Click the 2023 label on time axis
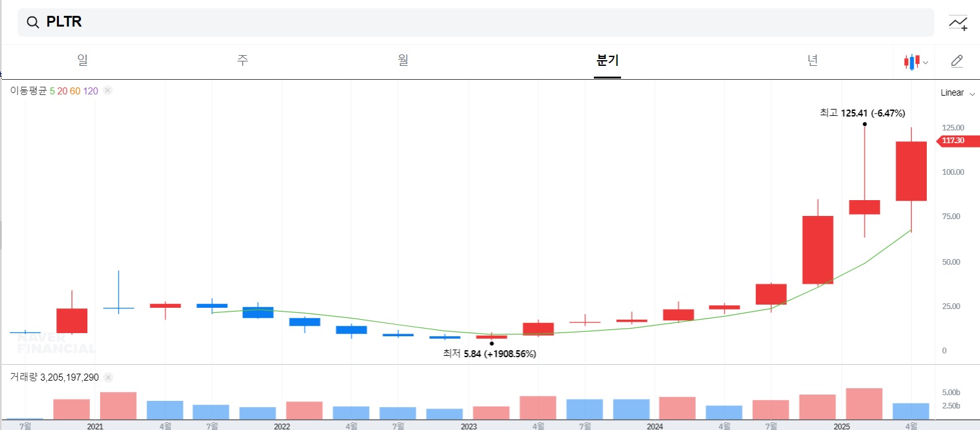Viewport: 980px width, 430px height. (x=468, y=426)
